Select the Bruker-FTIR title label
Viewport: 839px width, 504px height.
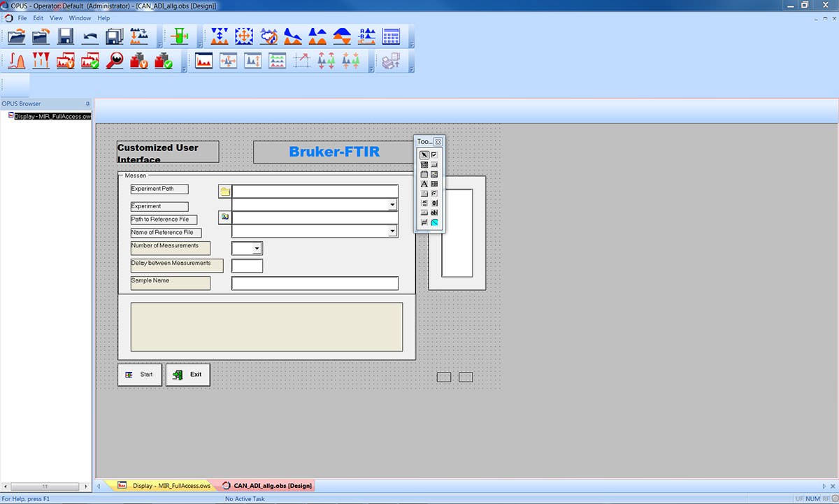click(334, 152)
